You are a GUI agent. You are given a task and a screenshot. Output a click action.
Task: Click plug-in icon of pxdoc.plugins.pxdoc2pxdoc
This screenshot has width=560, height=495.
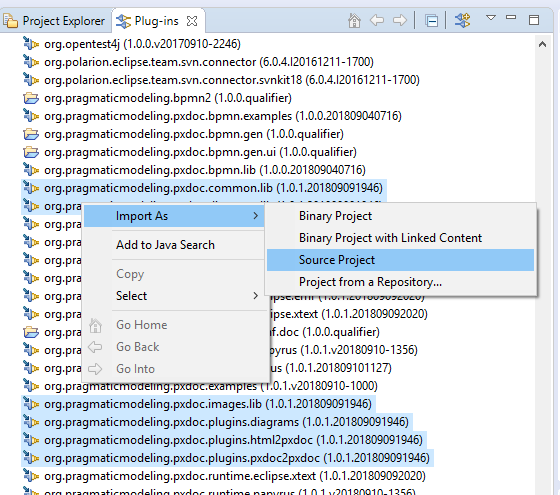(x=31, y=458)
